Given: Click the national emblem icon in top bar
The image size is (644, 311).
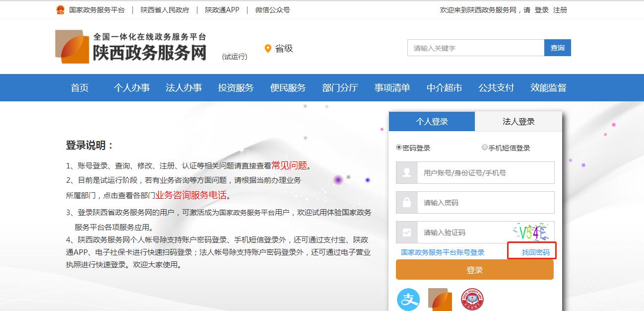Looking at the screenshot, I should [x=60, y=10].
